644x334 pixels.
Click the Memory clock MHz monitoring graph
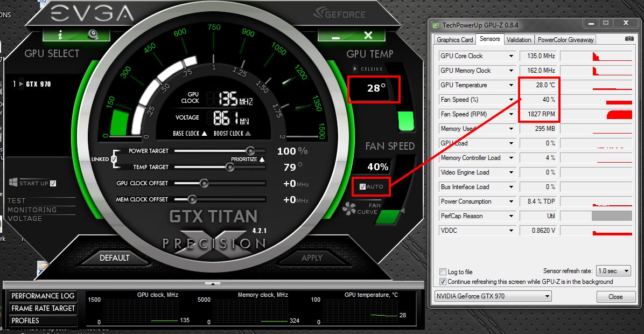pos(249,311)
